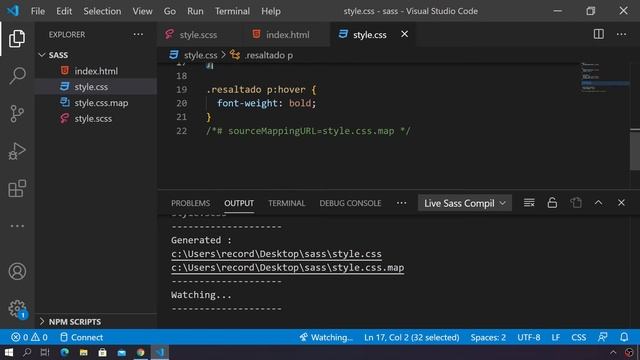Screen dimensions: 640x360
Task: Show additional activity bar views ellipsis
Action: pyautogui.click(x=17, y=226)
